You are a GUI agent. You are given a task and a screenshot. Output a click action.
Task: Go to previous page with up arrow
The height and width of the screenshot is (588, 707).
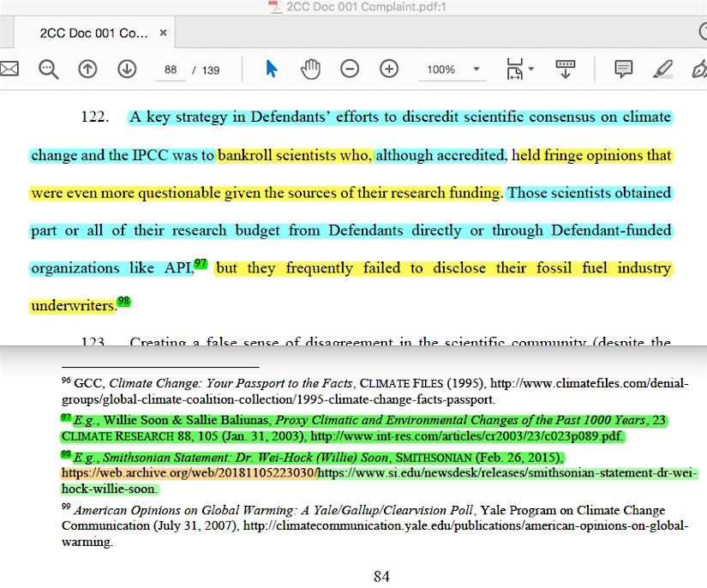click(87, 69)
